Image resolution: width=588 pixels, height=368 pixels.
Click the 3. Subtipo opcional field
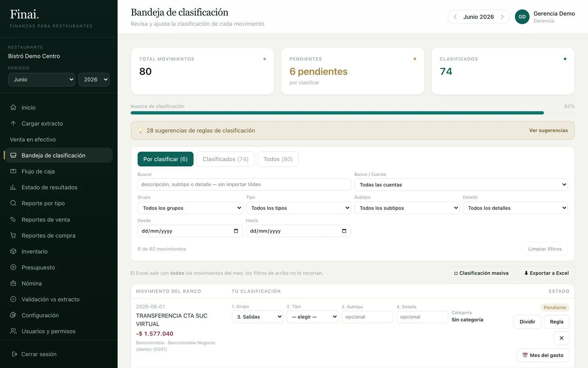click(x=367, y=317)
